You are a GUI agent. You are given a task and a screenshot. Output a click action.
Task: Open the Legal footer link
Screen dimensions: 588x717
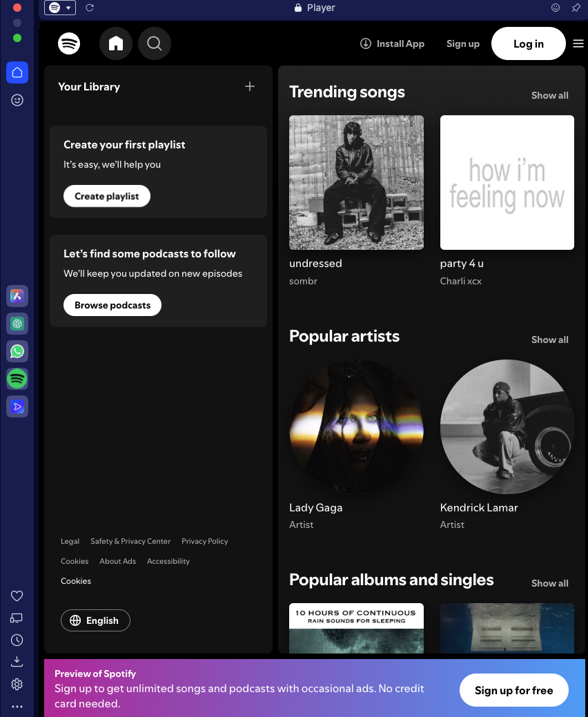[x=70, y=541]
